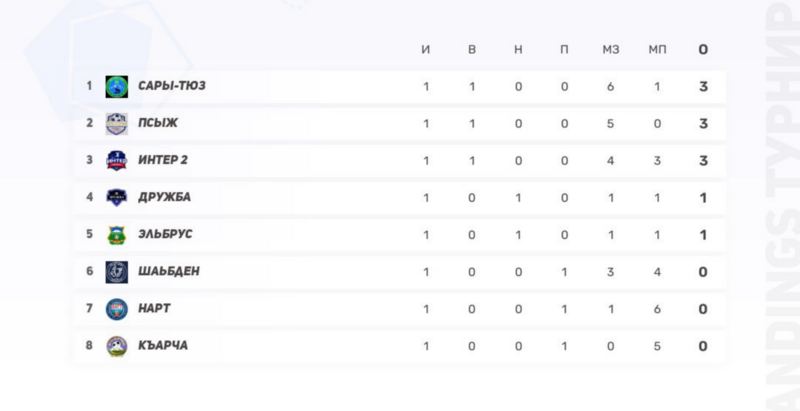Screen dimensions: 800x411
Task: Click the МЗ goals scored column header
Action: [611, 49]
